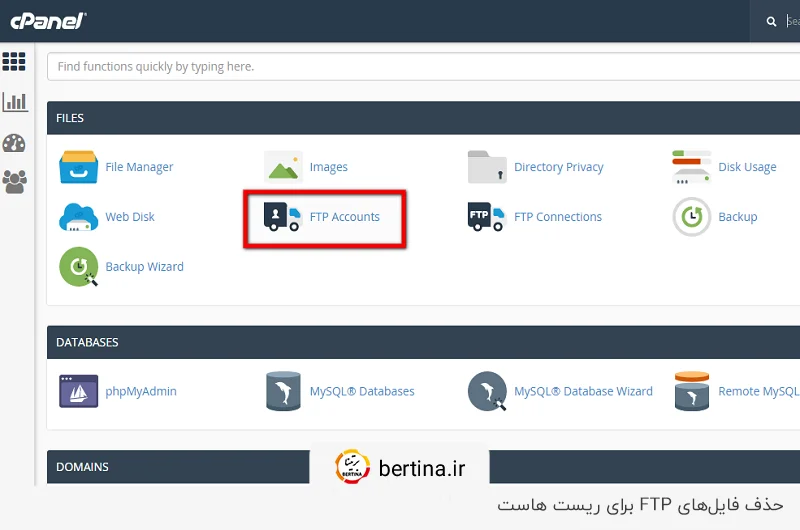Collapse the DATABASES section header
This screenshot has width=800, height=530.
[423, 342]
